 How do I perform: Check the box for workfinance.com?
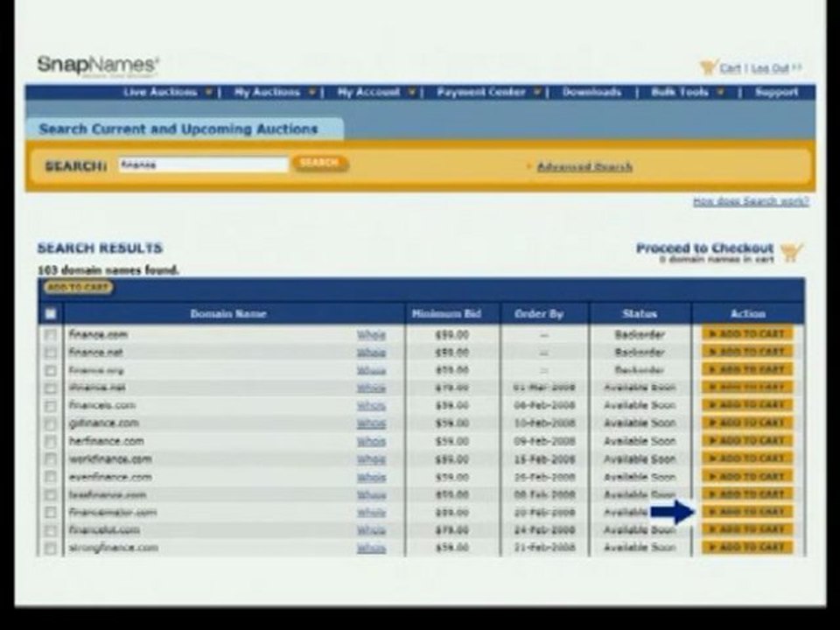[51, 459]
